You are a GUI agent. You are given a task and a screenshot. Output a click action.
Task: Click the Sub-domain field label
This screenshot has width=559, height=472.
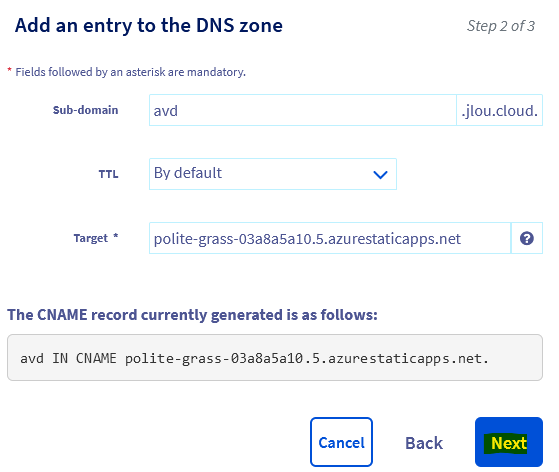pos(86,110)
